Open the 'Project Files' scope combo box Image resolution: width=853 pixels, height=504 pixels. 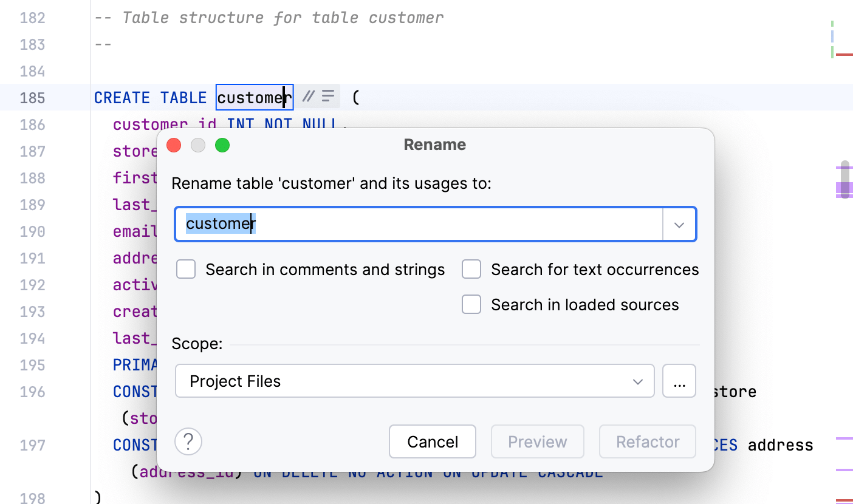pos(415,381)
